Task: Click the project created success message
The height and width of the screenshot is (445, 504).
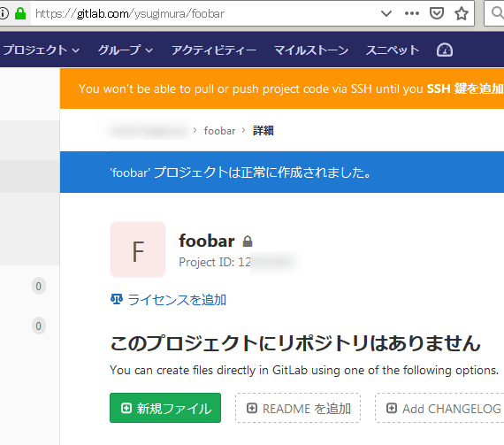Action: [241, 173]
